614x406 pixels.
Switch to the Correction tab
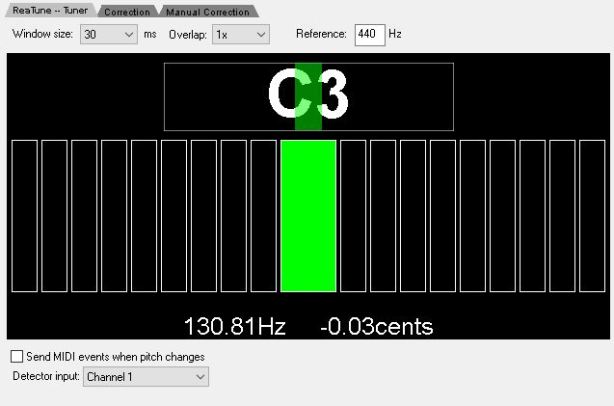click(x=127, y=12)
